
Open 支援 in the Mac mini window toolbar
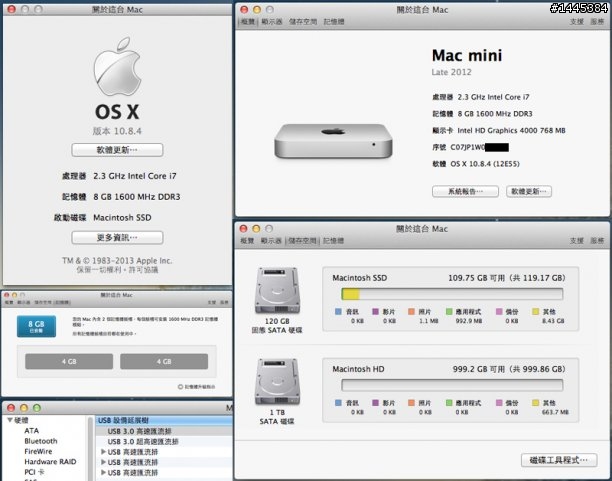pos(576,21)
